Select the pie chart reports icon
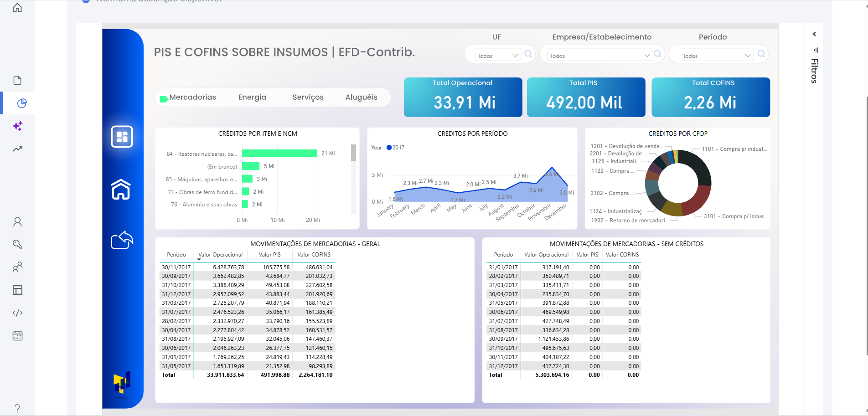Screen dimensions: 868x416 coord(21,103)
